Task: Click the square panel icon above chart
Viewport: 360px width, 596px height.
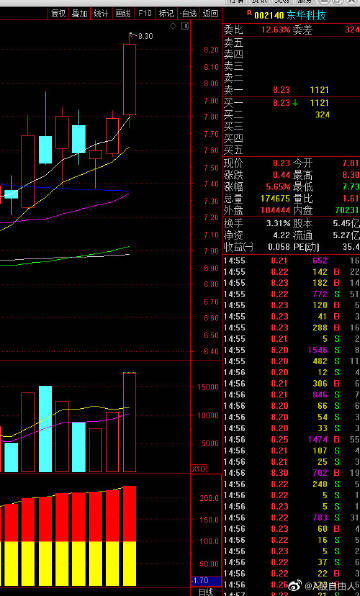Action: (x=185, y=26)
